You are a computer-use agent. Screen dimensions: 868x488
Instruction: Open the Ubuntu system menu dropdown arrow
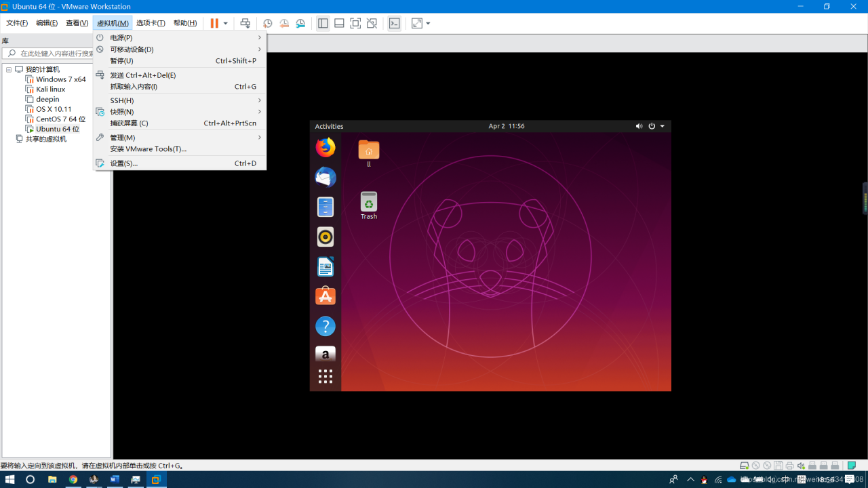coord(663,126)
